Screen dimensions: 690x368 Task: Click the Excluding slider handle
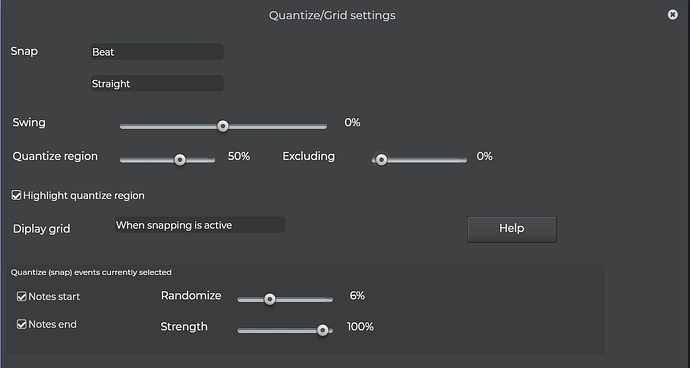coord(382,160)
